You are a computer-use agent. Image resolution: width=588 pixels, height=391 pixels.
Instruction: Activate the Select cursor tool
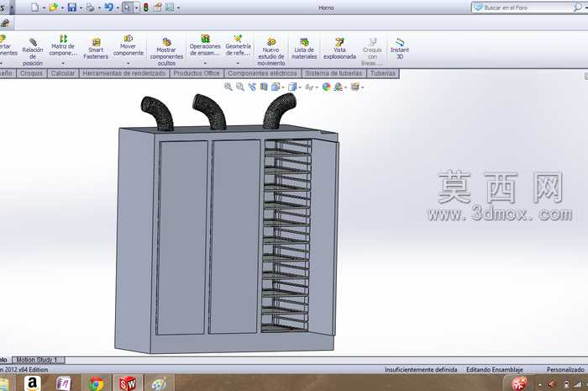(x=127, y=7)
